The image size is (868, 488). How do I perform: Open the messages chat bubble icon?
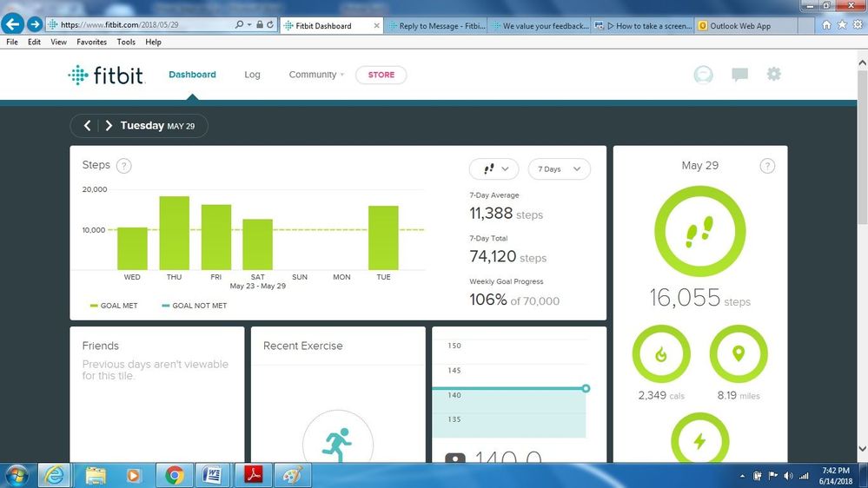coord(739,75)
